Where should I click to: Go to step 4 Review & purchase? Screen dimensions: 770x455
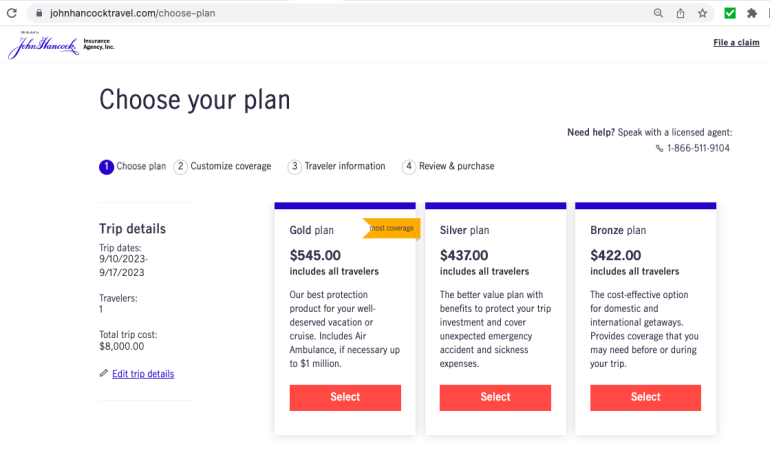tap(448, 167)
